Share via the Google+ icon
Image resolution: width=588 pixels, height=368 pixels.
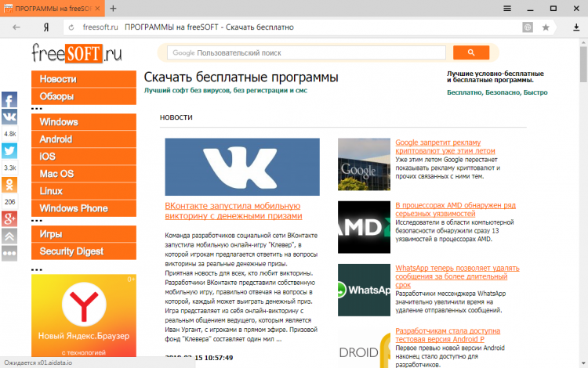(x=9, y=219)
